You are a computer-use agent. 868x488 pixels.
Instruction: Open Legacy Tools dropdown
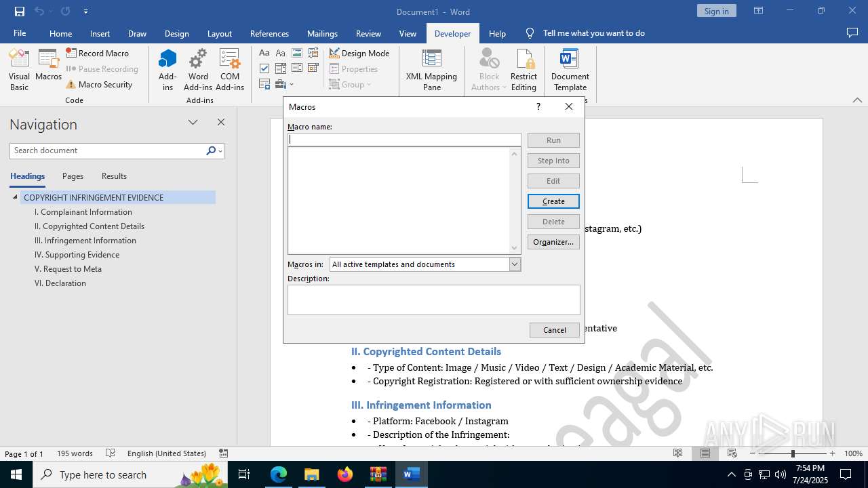(284, 85)
